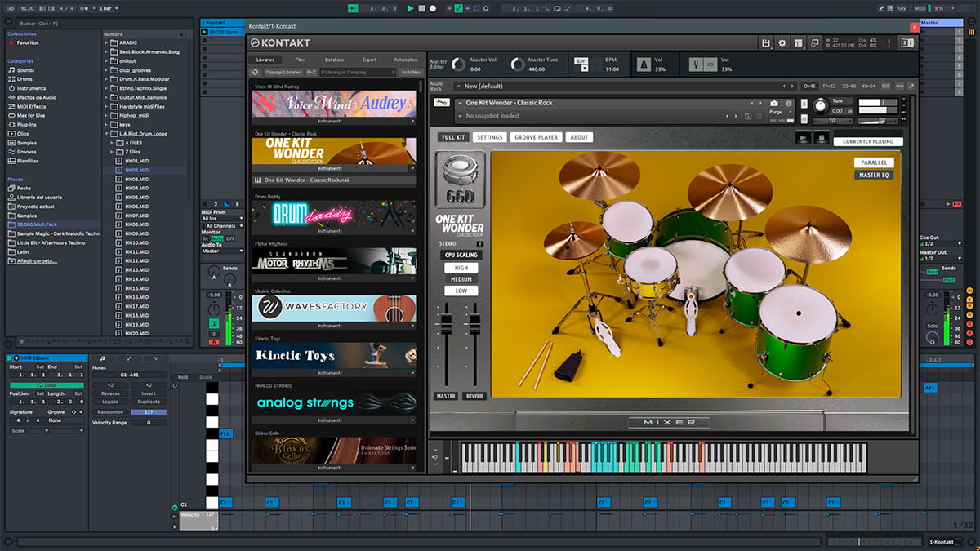The image size is (980, 551).
Task: Open the instrument wrench edit icon
Action: (x=442, y=103)
